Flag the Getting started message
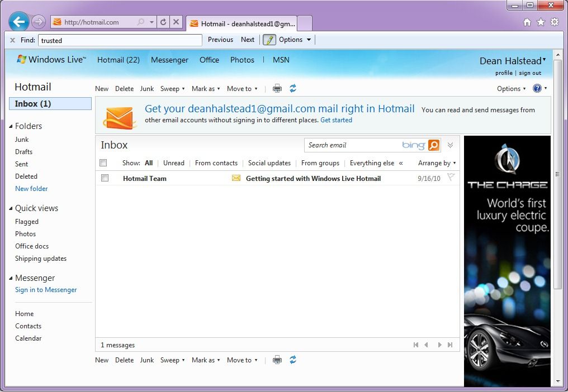 pyautogui.click(x=451, y=178)
